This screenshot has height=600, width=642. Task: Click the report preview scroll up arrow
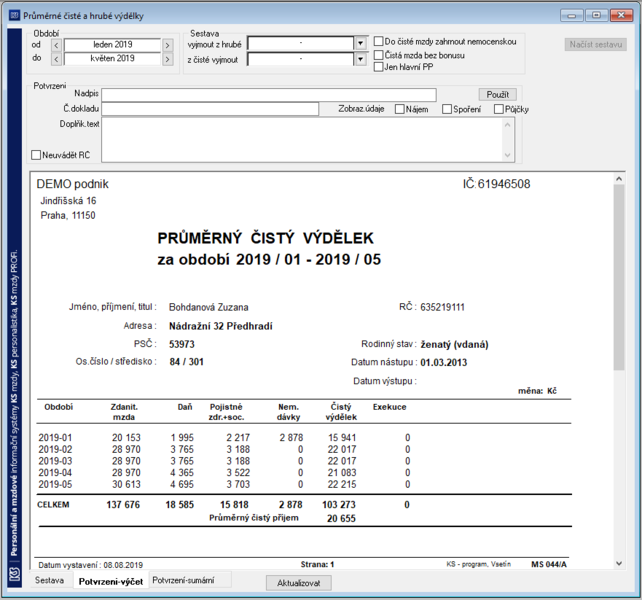pyautogui.click(x=619, y=179)
